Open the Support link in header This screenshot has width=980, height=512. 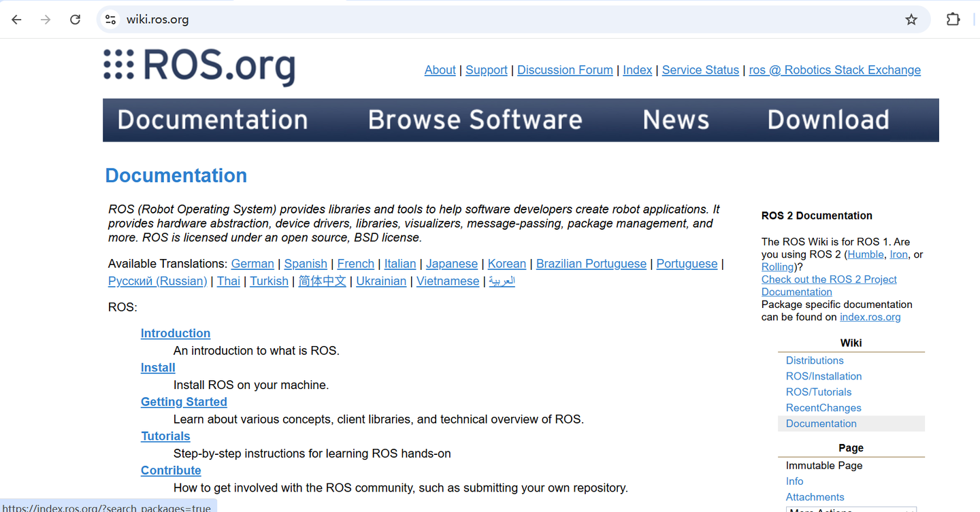coord(487,70)
